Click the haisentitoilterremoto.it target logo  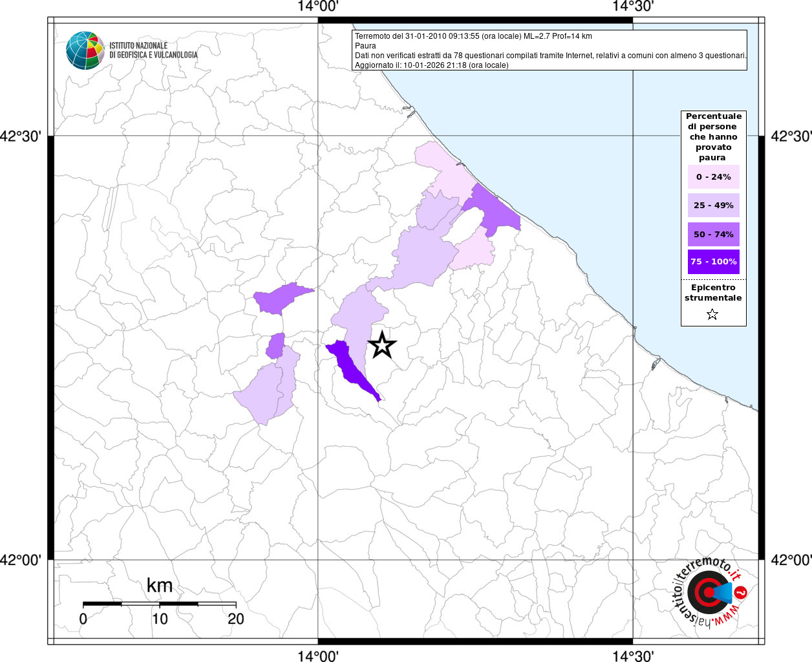point(708,592)
